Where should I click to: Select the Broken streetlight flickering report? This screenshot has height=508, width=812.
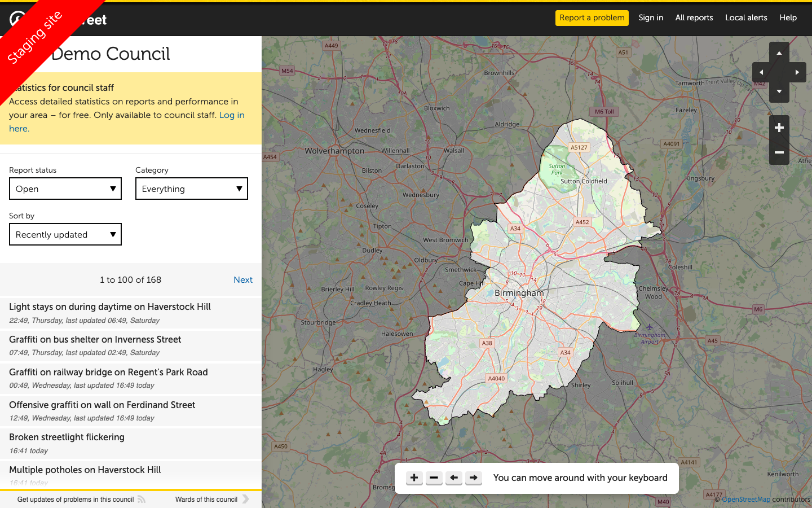point(67,437)
